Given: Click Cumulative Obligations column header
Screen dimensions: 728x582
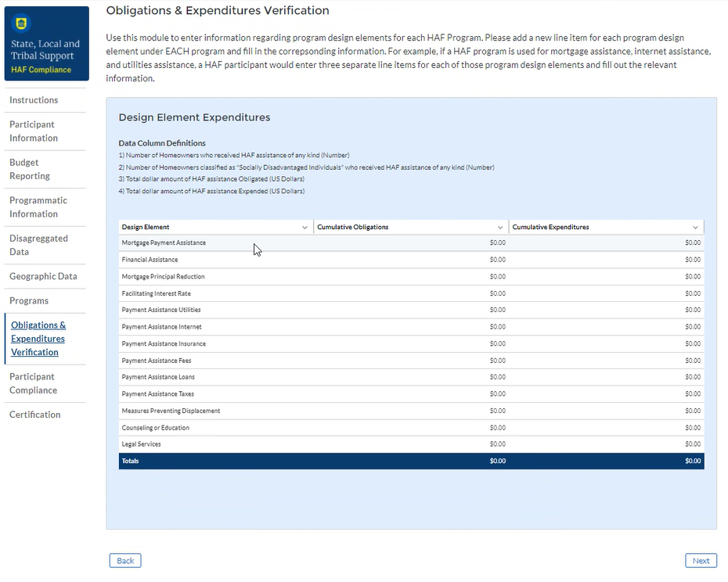Looking at the screenshot, I should pyautogui.click(x=353, y=228).
